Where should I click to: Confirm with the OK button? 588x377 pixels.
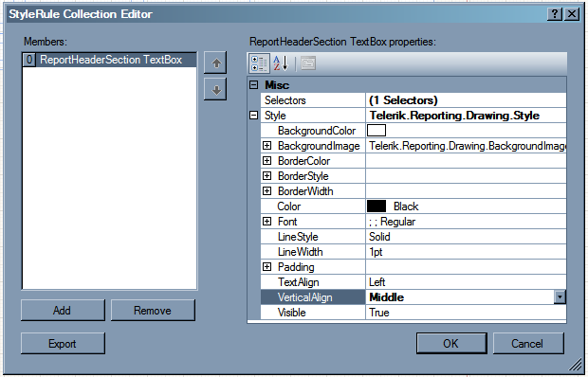click(x=451, y=343)
